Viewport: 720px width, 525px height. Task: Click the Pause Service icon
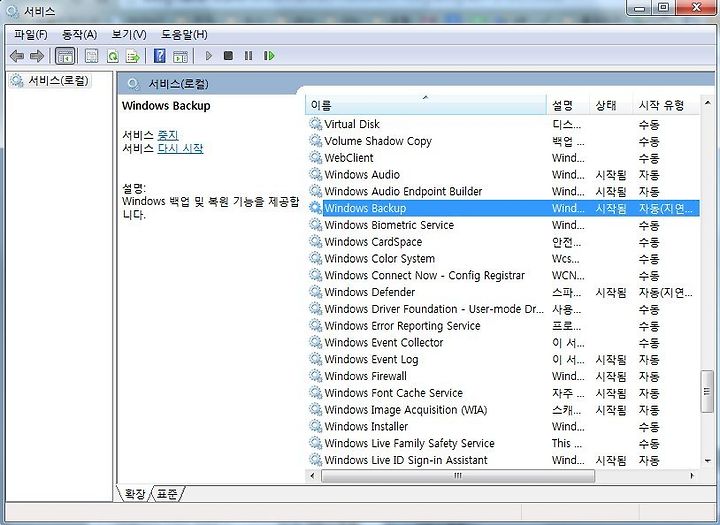click(x=248, y=56)
